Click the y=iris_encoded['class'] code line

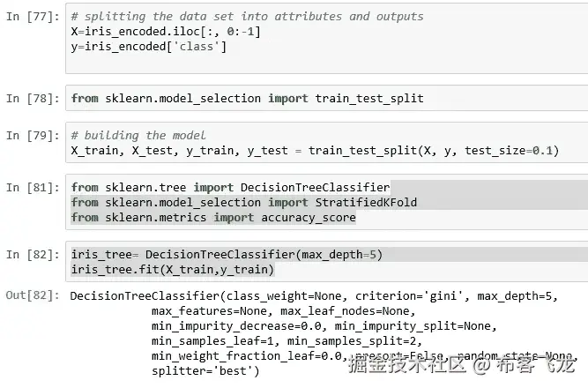(x=148, y=45)
